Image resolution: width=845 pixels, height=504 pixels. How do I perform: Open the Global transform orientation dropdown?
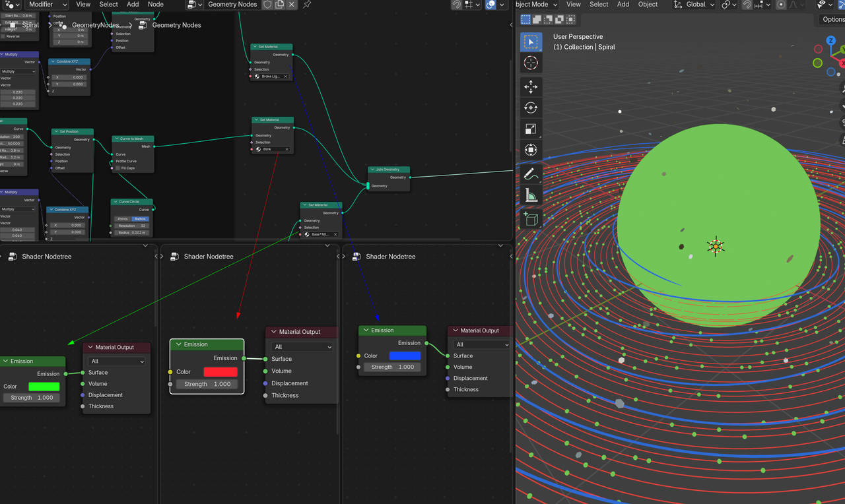694,5
